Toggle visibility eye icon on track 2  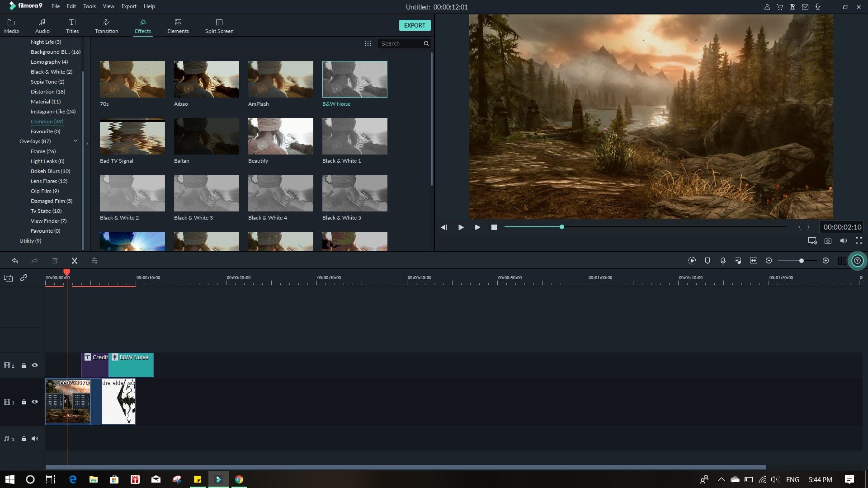(34, 365)
